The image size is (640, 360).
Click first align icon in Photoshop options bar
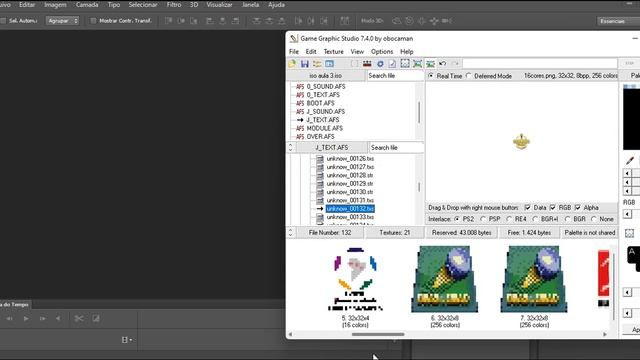168,21
